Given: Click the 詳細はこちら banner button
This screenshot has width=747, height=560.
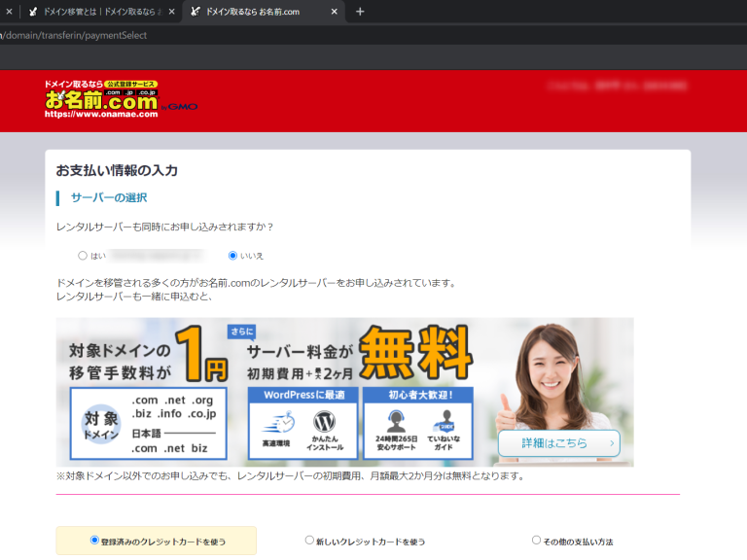Looking at the screenshot, I should tap(559, 443).
